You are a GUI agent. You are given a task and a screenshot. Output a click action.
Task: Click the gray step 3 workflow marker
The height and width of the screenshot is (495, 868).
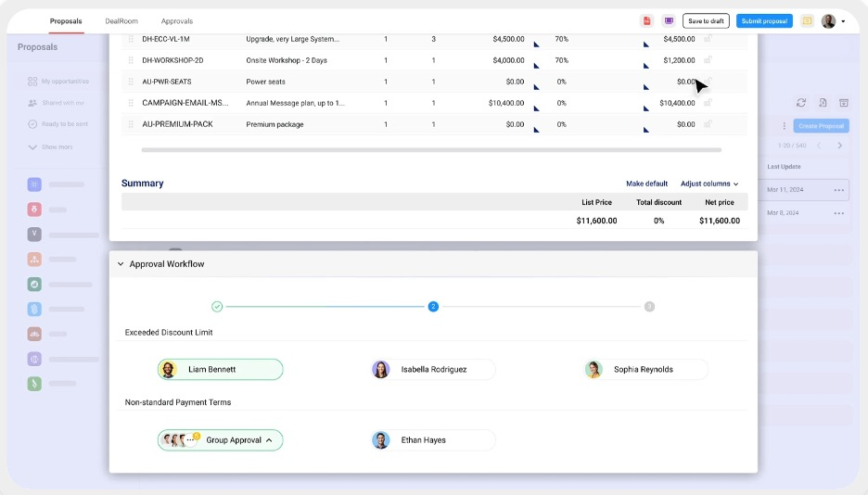tap(649, 307)
